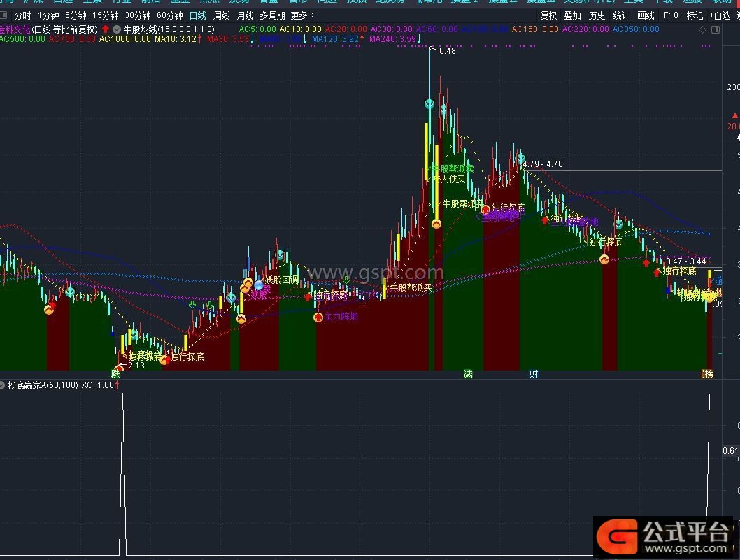Toggle the side panel layout icon
Viewport: 740px width, 560px height.
(716, 30)
